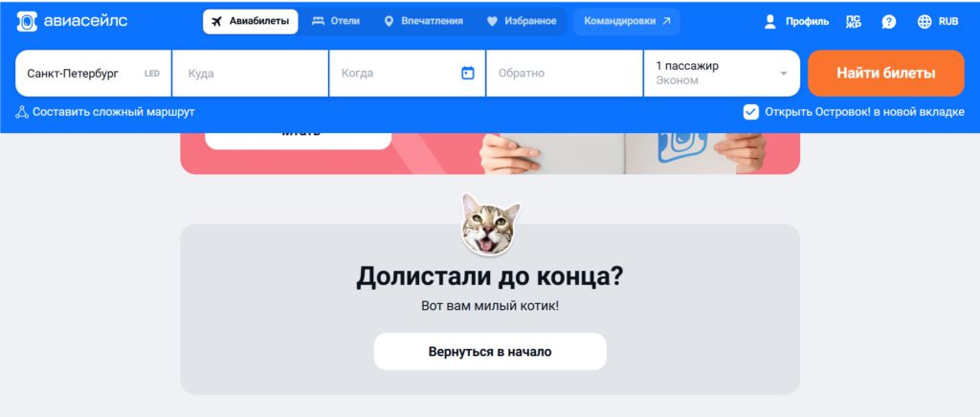Switch to the Отели tab
The image size is (980, 417).
pyautogui.click(x=336, y=21)
